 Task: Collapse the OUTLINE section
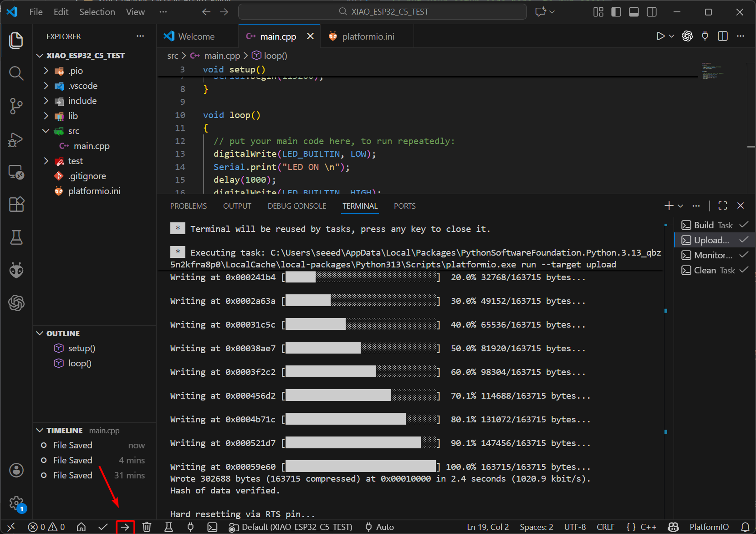pyautogui.click(x=63, y=334)
